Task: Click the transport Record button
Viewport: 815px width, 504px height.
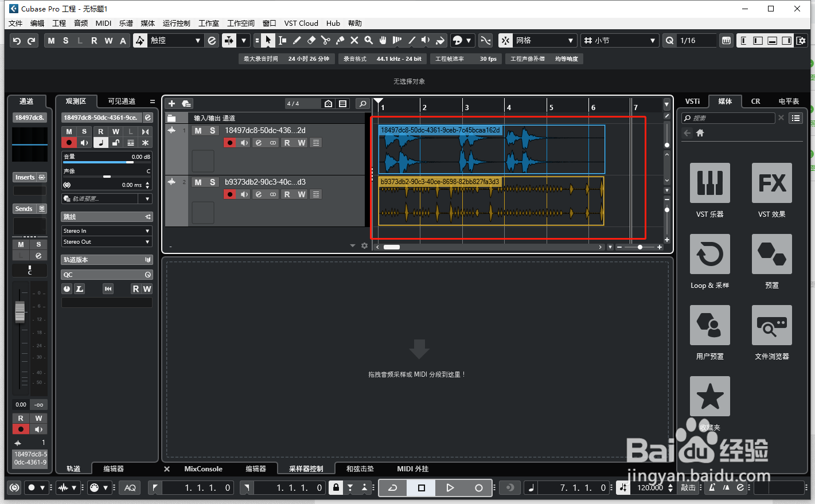Action: pyautogui.click(x=478, y=488)
